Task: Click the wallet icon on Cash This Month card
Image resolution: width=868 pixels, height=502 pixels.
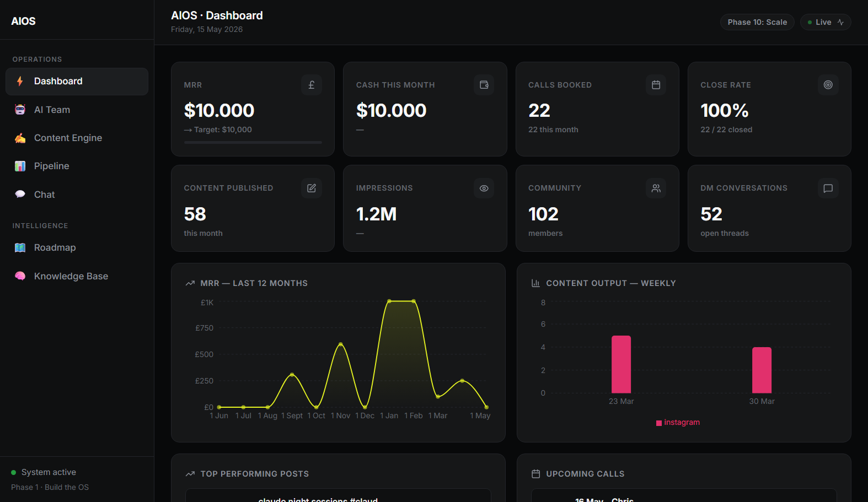Action: pos(484,85)
